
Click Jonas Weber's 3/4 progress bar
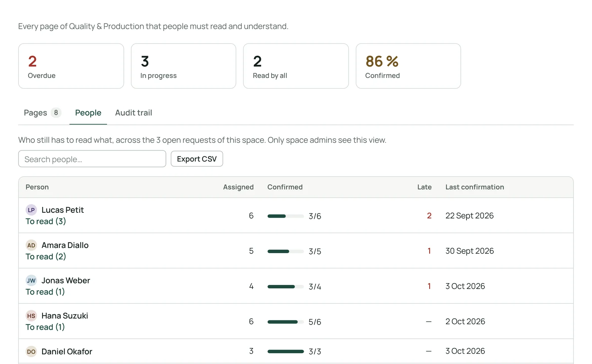click(286, 287)
